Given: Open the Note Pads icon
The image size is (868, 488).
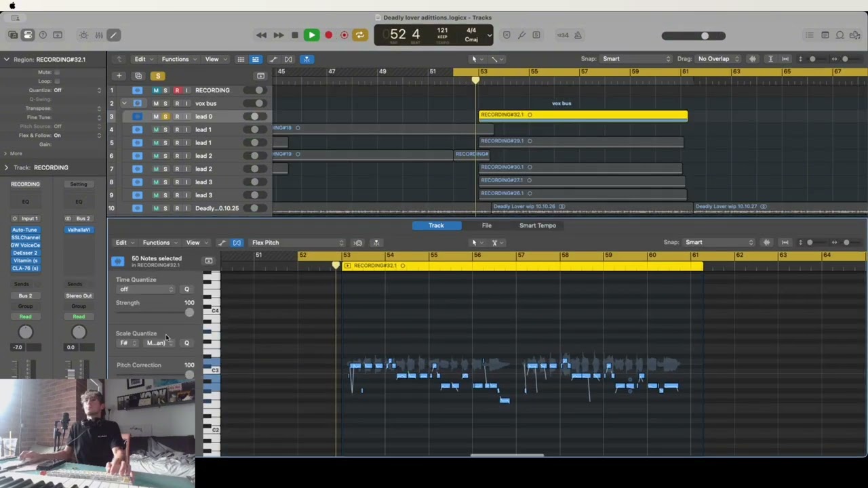Looking at the screenshot, I should (x=825, y=35).
